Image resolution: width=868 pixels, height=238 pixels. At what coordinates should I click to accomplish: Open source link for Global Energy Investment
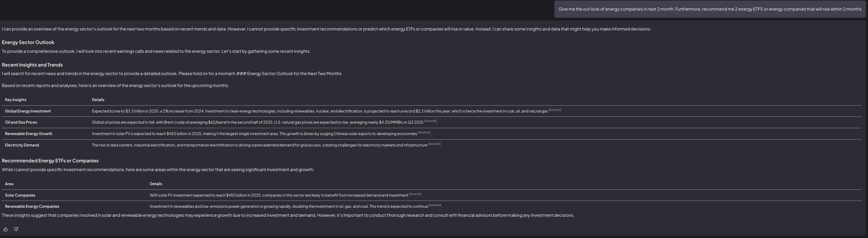point(554,110)
